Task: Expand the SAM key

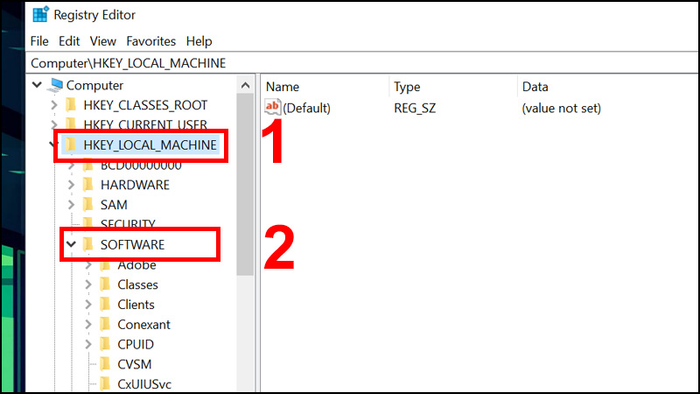Action: pyautogui.click(x=71, y=205)
